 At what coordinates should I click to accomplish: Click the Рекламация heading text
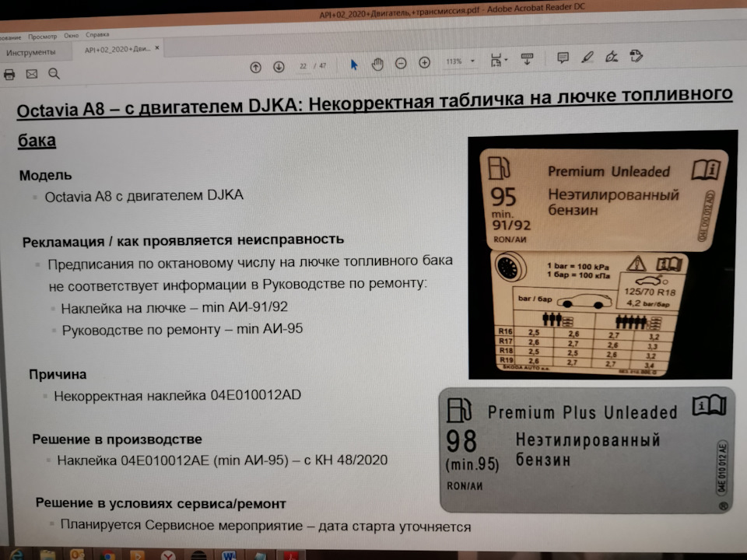pos(183,240)
